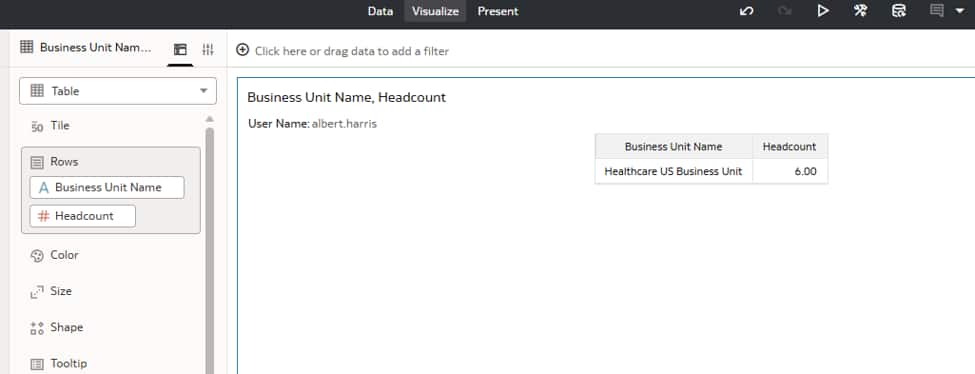Click the Business Unit Name column header

[673, 147]
